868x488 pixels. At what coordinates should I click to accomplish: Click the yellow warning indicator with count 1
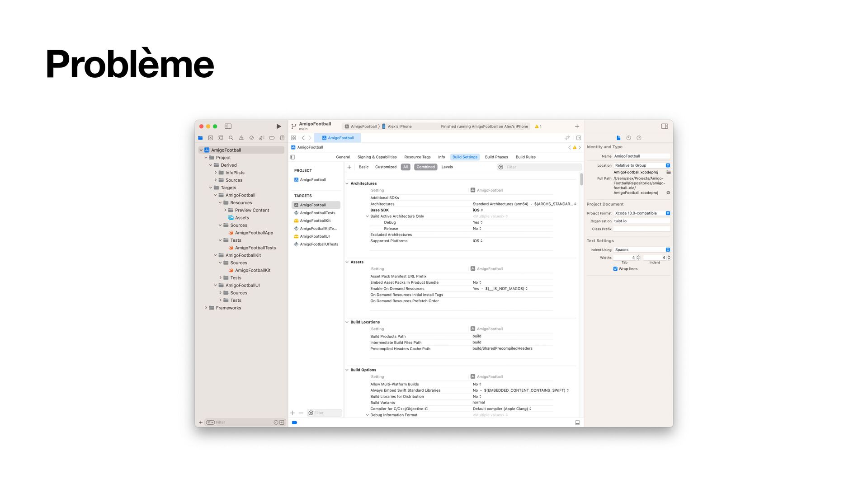(538, 127)
